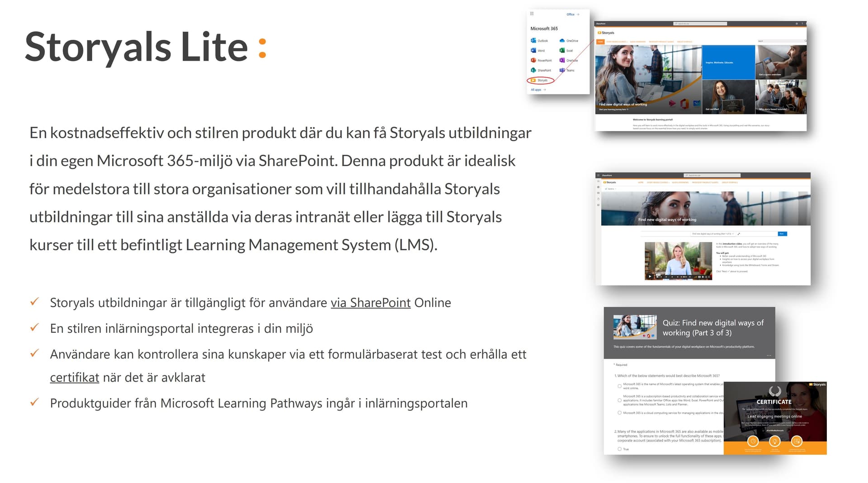This screenshot has height=483, width=868.
Task: Open the Storyals app in the launcher
Action: 539,80
